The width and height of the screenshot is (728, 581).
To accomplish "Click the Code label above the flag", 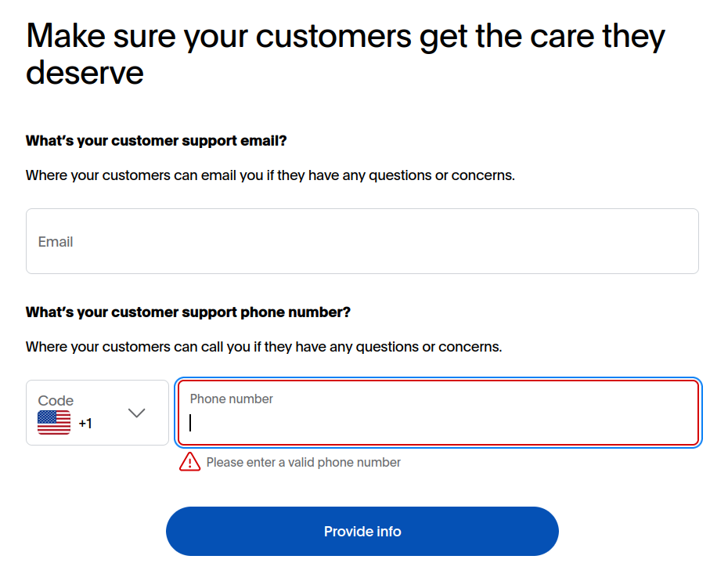I will point(55,400).
